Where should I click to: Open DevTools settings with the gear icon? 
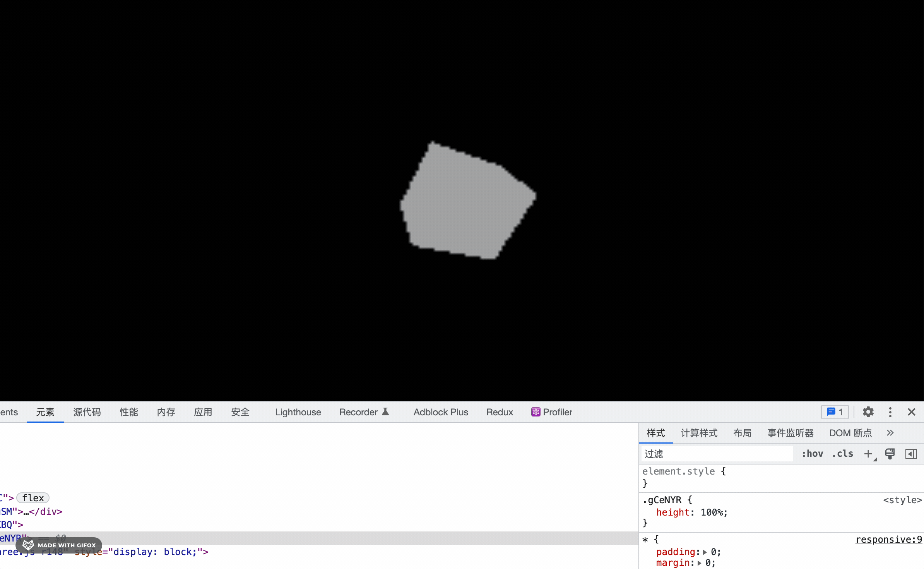tap(868, 411)
